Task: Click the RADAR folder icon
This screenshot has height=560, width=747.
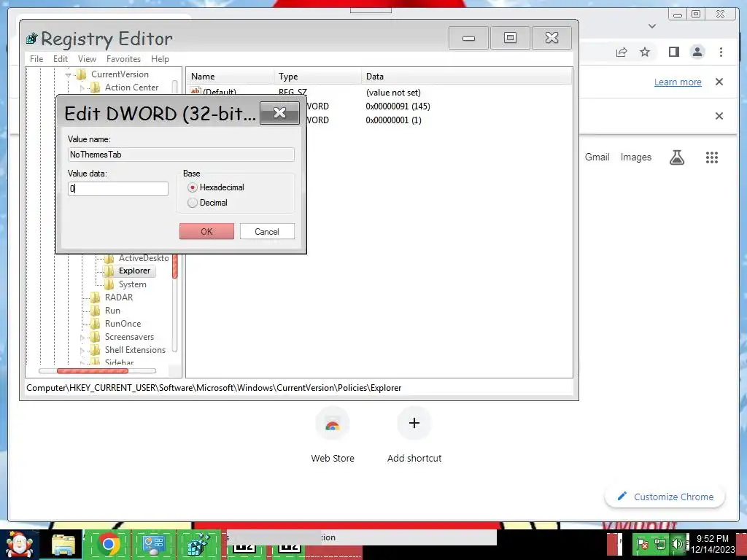Action: [x=96, y=297]
